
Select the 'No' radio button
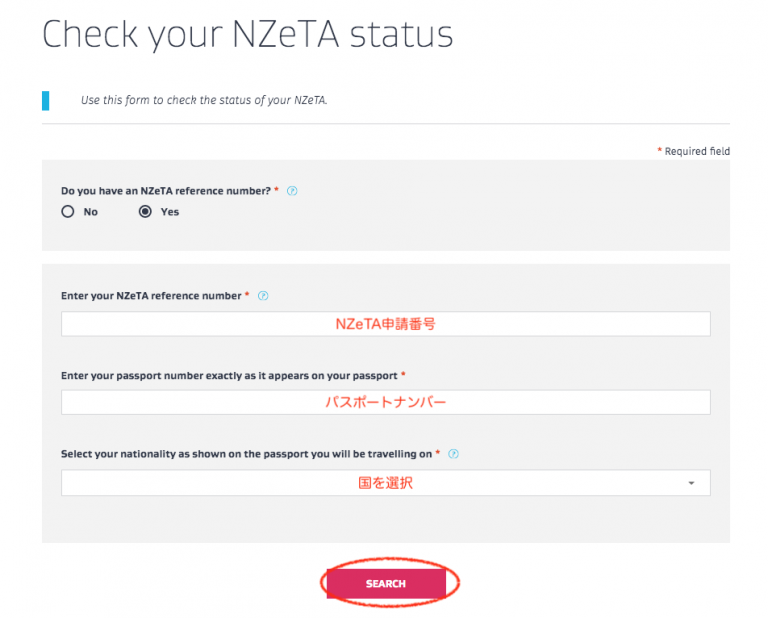[68, 212]
